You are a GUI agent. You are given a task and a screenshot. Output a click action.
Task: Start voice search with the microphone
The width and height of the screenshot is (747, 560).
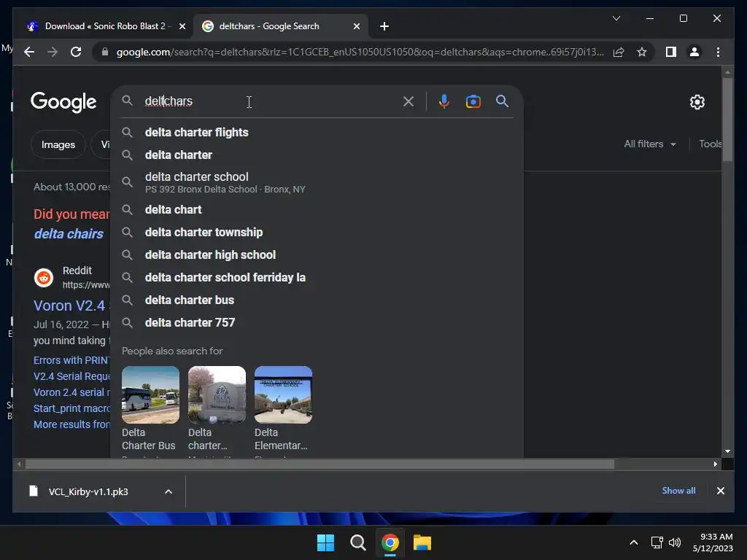pos(444,101)
